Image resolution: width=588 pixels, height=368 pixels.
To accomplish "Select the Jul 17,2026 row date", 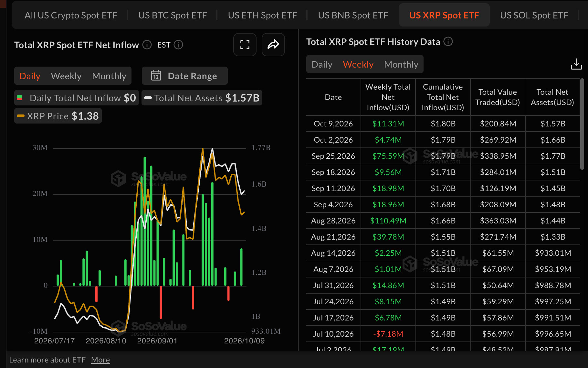I will click(x=333, y=318).
